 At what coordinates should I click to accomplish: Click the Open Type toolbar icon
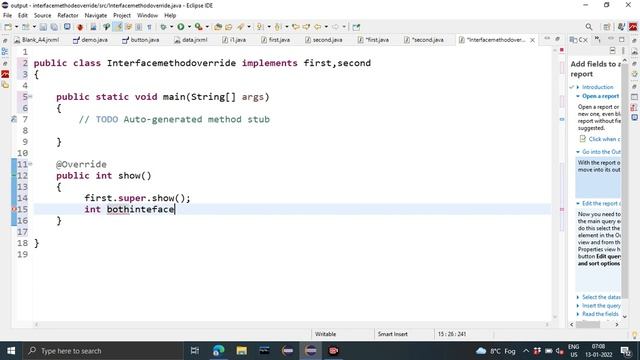coord(218,27)
